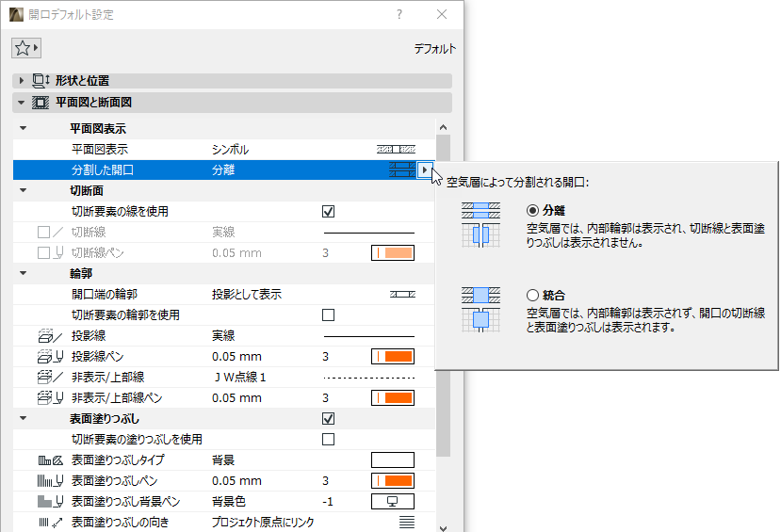The width and height of the screenshot is (781, 532).
Task: Toggle 切断要素の線を使用 checkbox
Action: click(328, 212)
